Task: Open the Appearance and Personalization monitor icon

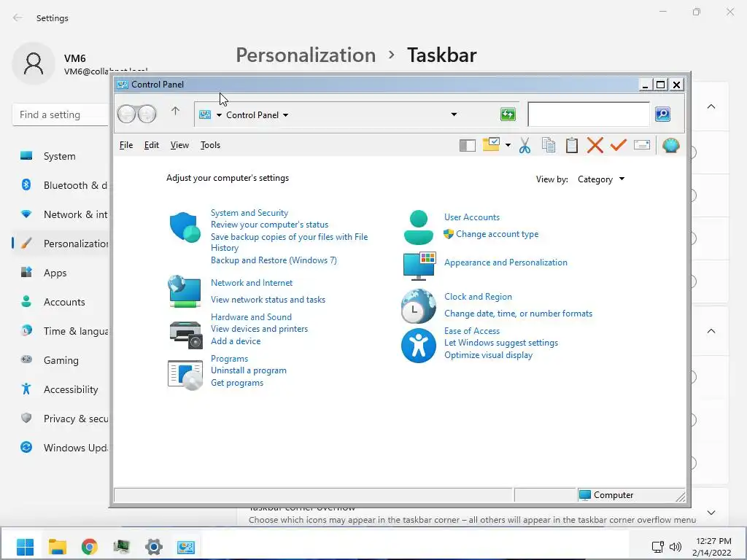Action: (419, 265)
